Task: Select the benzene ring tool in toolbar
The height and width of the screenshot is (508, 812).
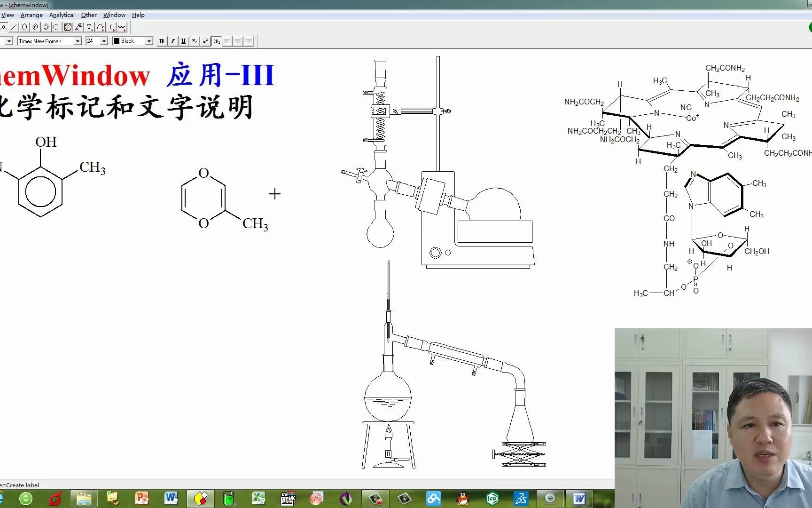Action: [35, 27]
